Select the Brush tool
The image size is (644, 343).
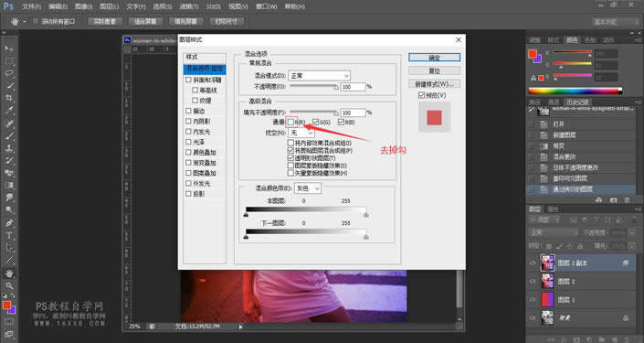click(x=9, y=135)
